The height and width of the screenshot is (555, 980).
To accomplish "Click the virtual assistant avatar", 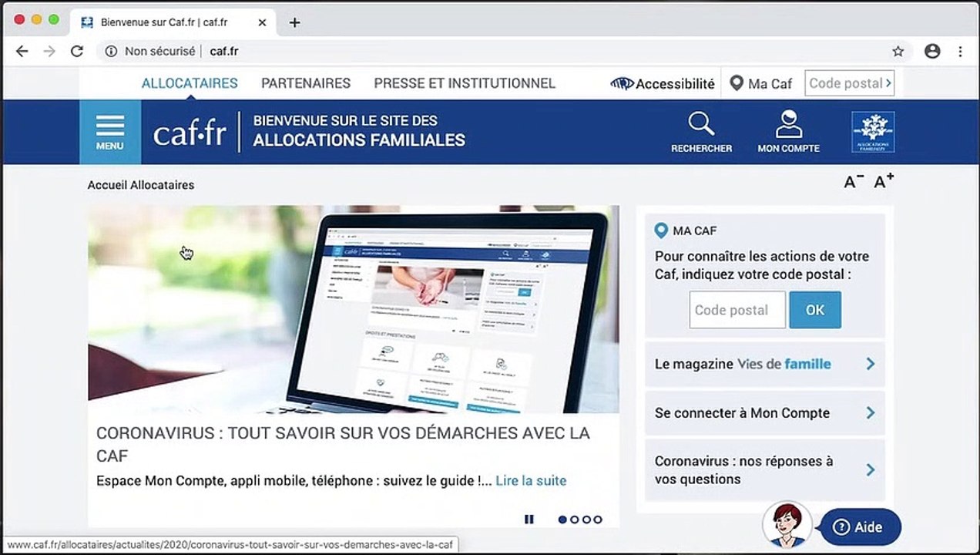I will (x=787, y=525).
